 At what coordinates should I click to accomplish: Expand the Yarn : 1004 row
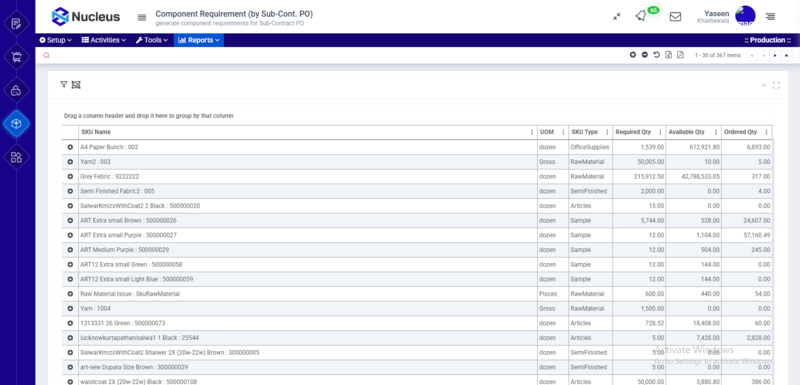click(70, 309)
